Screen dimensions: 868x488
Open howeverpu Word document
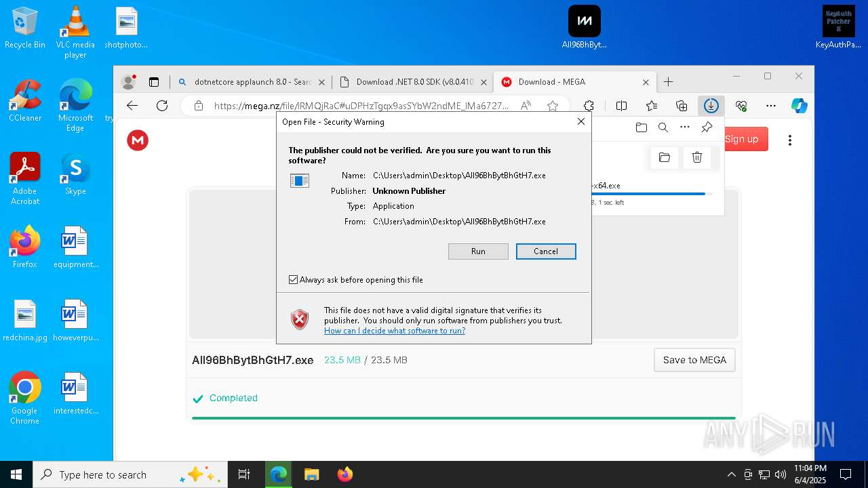[75, 321]
